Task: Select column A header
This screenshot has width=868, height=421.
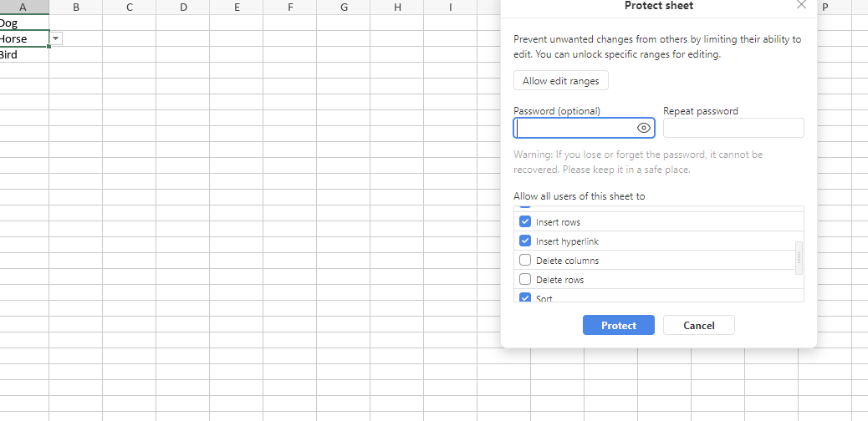Action: 23,8
